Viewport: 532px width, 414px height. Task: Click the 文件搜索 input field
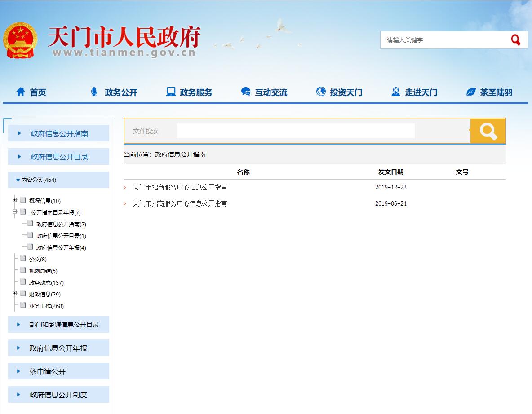[295, 131]
